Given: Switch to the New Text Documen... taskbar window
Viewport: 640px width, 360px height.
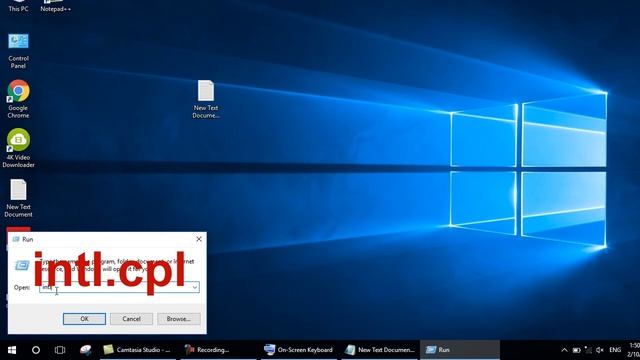Looking at the screenshot, I should point(380,350).
